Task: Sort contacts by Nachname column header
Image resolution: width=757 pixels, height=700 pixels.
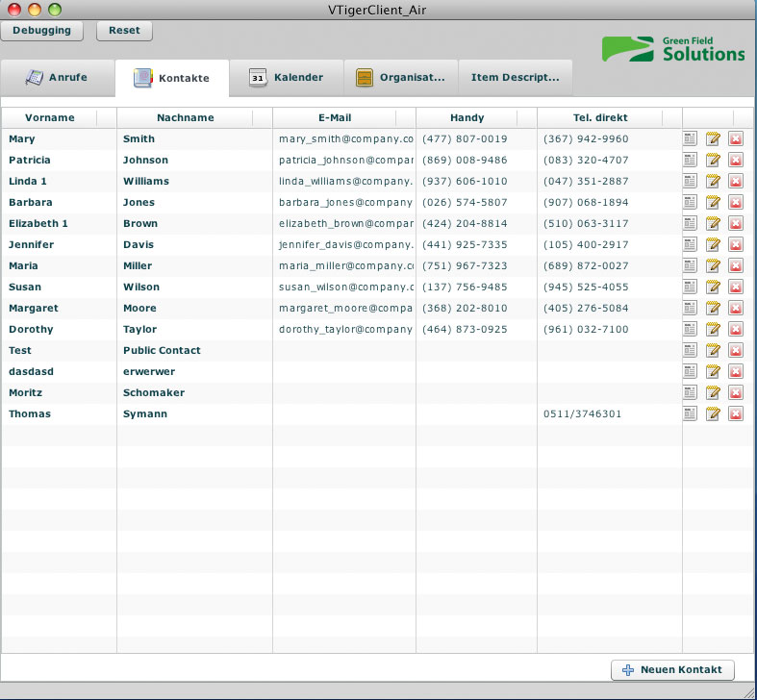Action: [185, 117]
